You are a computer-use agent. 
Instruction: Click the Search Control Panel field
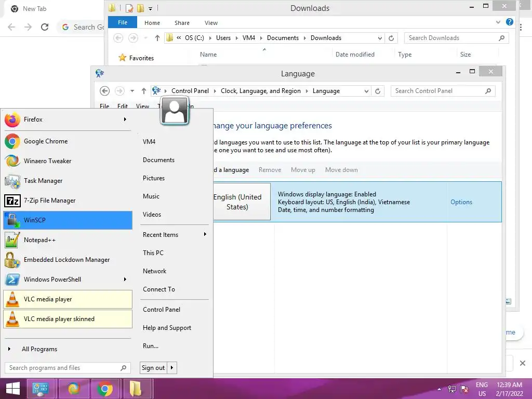pos(443,91)
